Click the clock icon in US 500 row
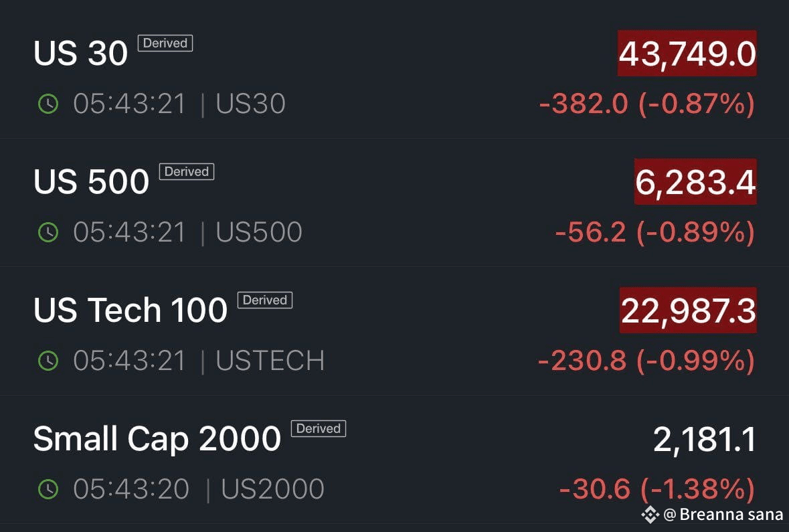The image size is (789, 532). coord(48,232)
